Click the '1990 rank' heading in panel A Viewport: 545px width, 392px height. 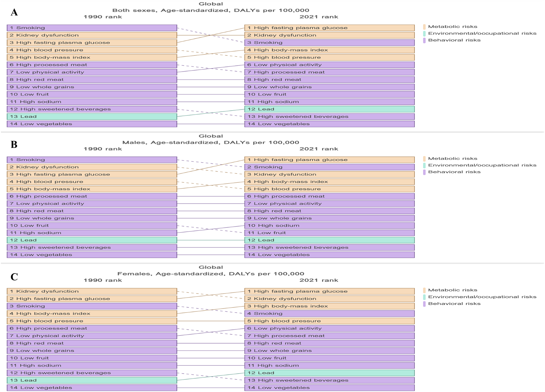point(103,17)
